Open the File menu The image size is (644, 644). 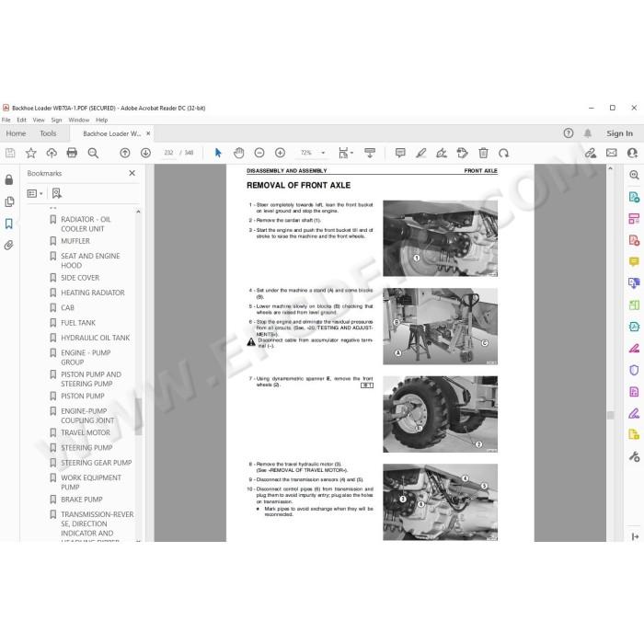[6, 120]
